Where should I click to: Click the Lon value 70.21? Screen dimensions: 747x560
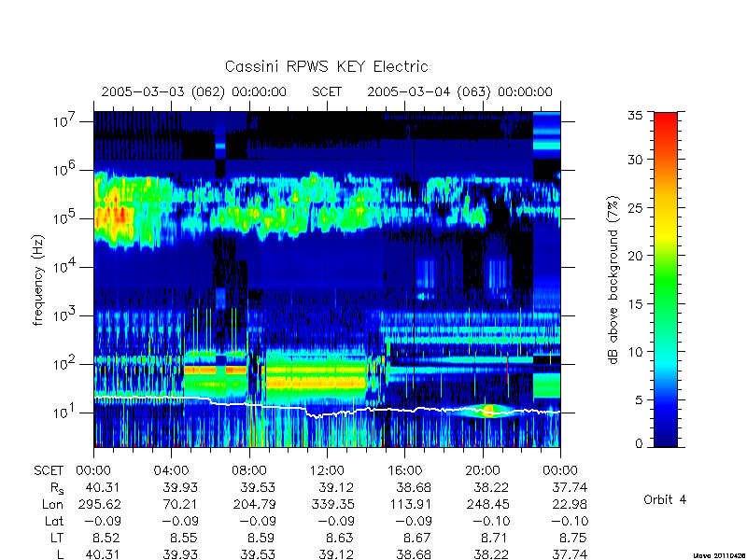click(180, 504)
